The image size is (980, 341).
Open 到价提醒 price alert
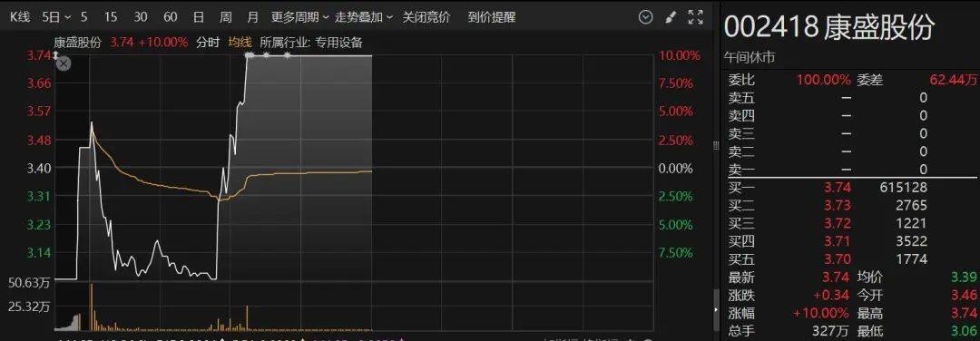(x=492, y=17)
